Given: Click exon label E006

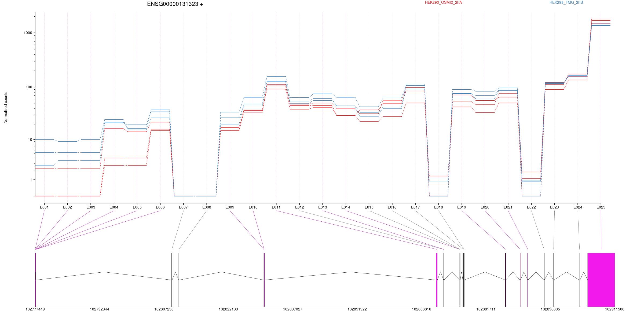Looking at the screenshot, I should click(x=160, y=207).
